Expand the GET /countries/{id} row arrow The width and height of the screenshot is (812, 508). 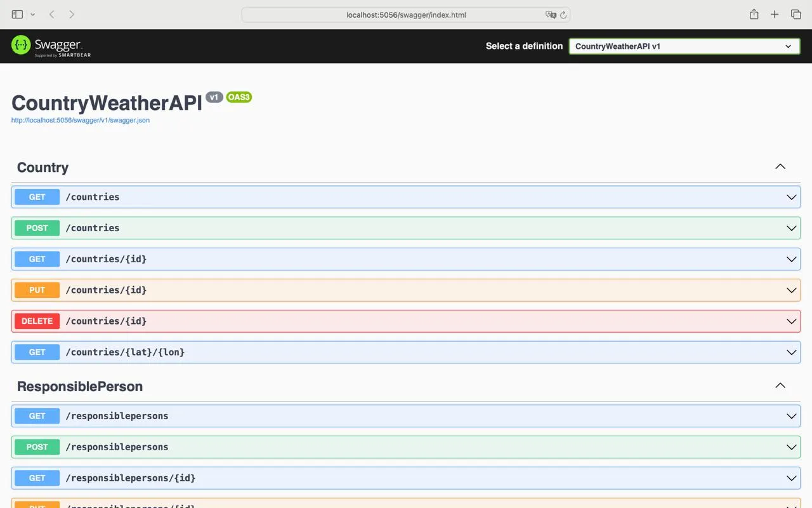(x=792, y=259)
